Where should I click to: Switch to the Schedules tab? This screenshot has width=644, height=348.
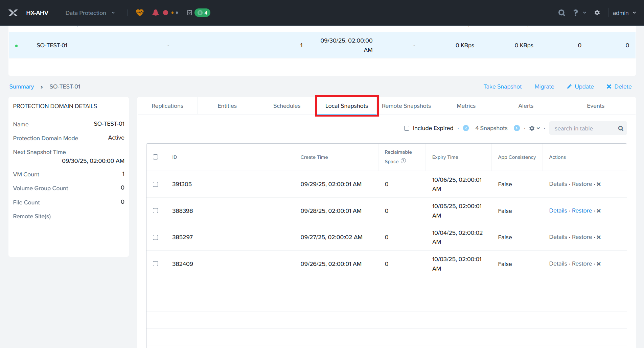tap(286, 106)
